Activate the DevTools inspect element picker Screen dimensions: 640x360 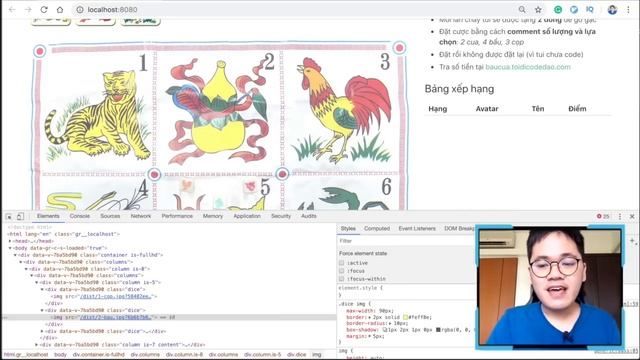(9, 216)
